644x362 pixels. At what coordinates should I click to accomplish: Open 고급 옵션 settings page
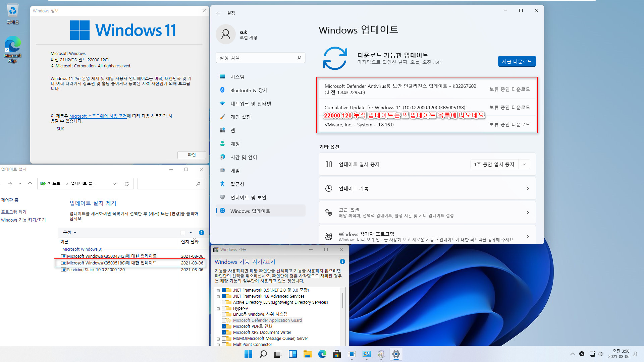(427, 213)
